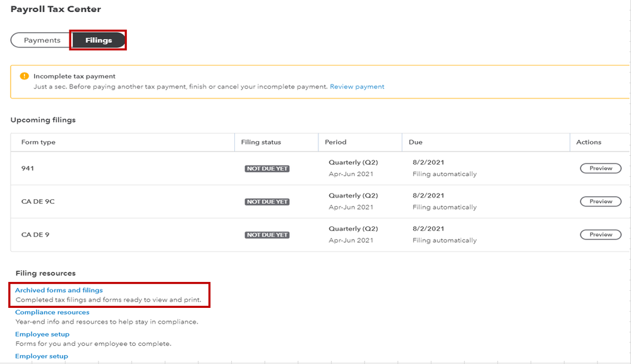Click NOT DUE YET badge for CA DE 9

pos(267,235)
